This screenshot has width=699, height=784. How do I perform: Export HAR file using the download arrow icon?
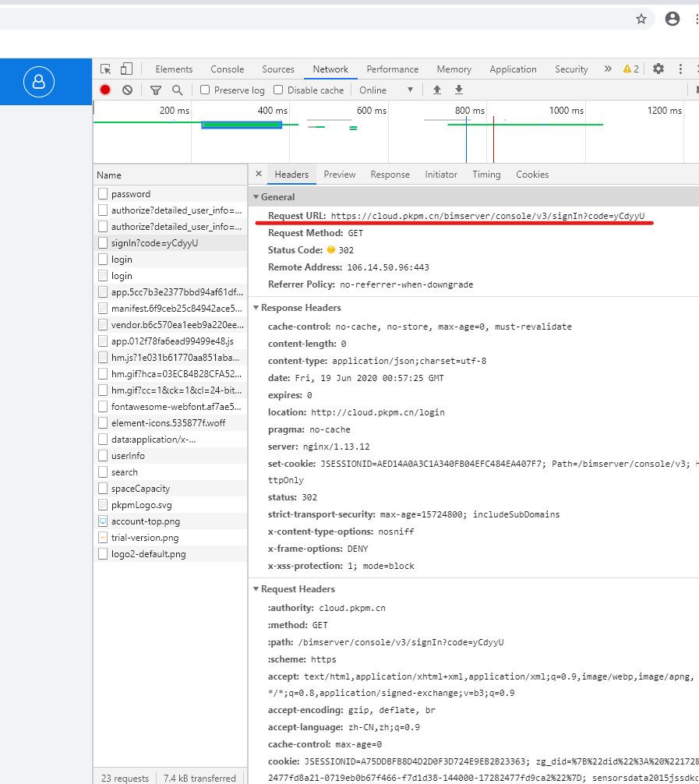458,90
